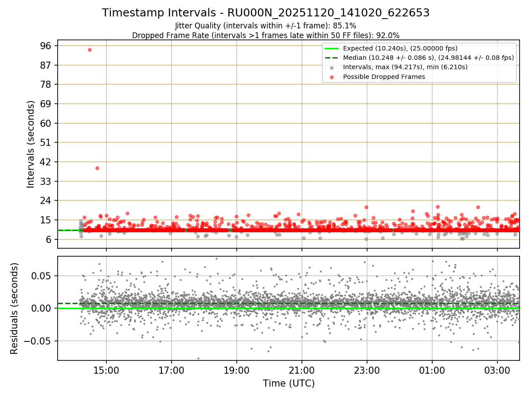Click the 'Intervals, max (94.217s), min (6.210s)' legend entry

tap(405, 67)
